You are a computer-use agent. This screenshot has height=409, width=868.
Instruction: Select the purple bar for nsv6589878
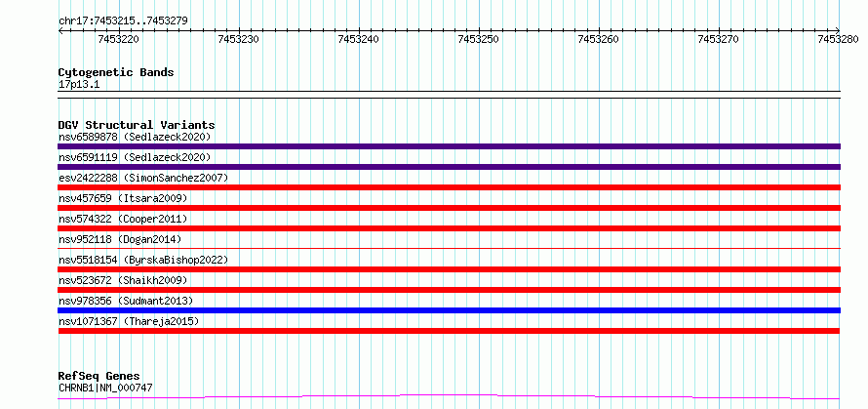449,146
